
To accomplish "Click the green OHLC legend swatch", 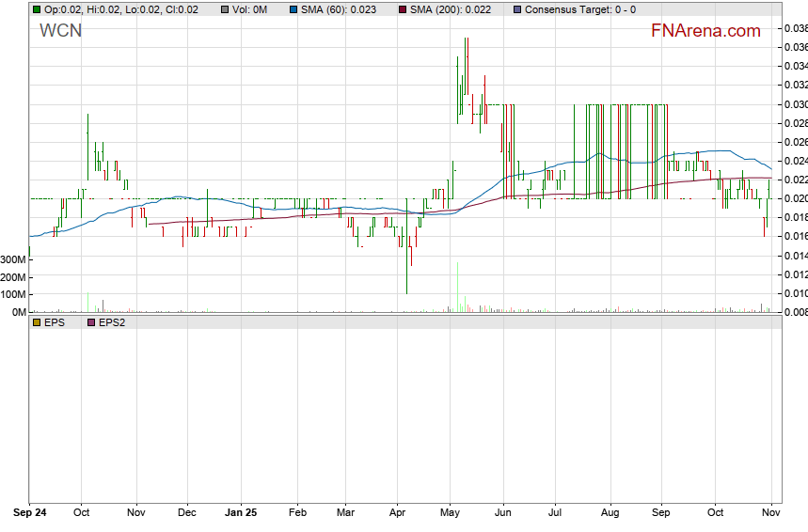I will pyautogui.click(x=36, y=9).
